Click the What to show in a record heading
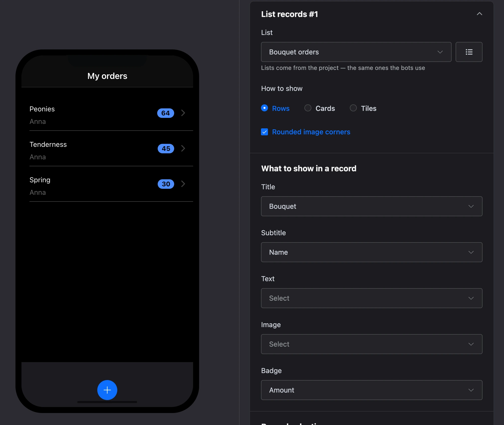This screenshot has height=425, width=504. tap(309, 169)
